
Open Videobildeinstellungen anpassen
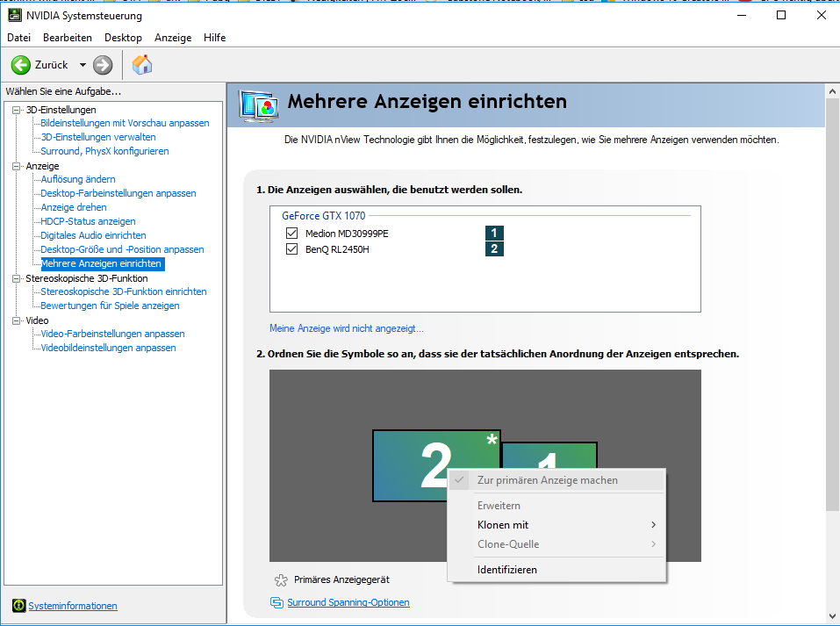pos(108,348)
